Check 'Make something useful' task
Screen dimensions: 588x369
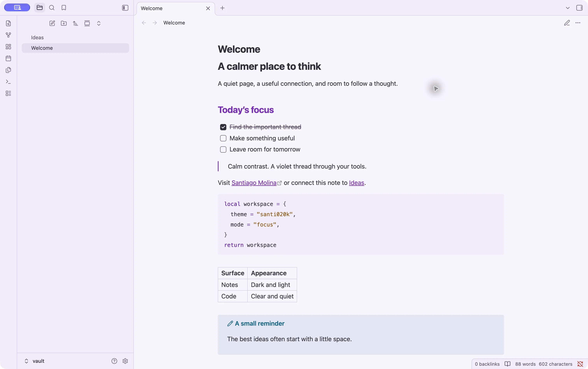[223, 138]
